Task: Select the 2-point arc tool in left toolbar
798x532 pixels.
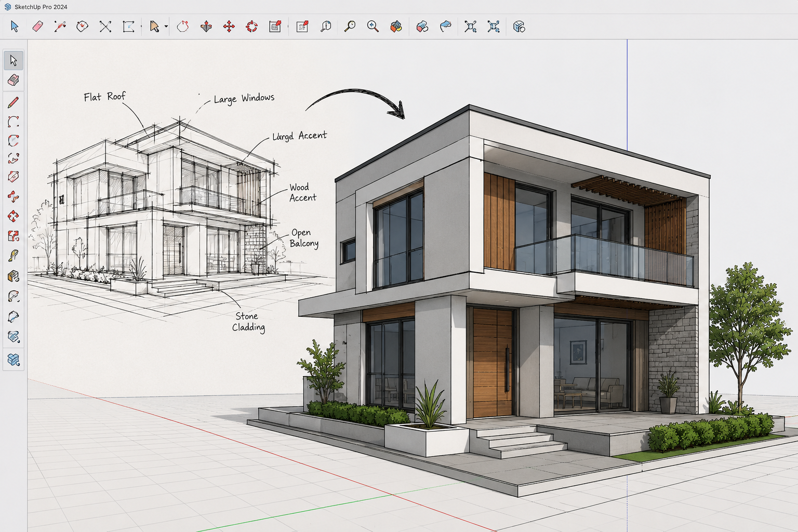Action: [14, 140]
